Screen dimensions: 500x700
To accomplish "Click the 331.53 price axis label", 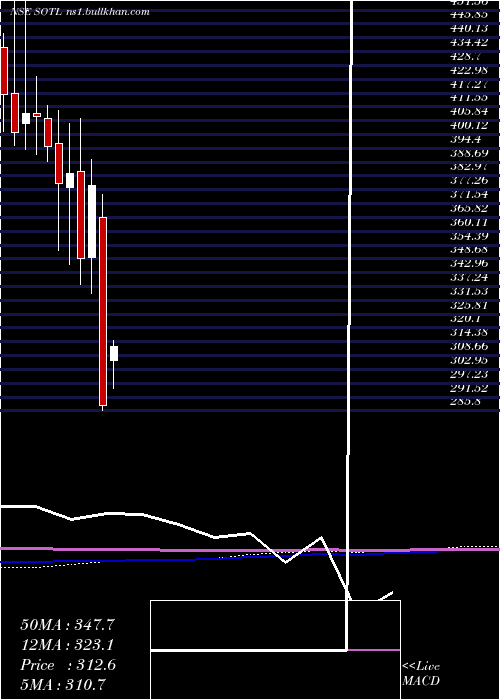I will (469, 291).
